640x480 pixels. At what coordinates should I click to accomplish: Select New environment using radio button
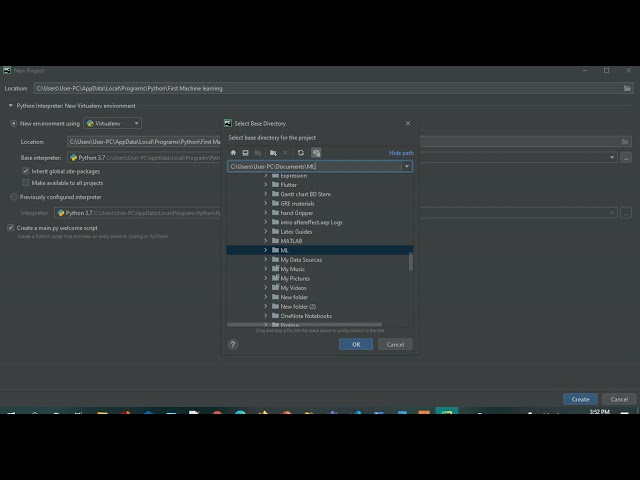[13, 123]
